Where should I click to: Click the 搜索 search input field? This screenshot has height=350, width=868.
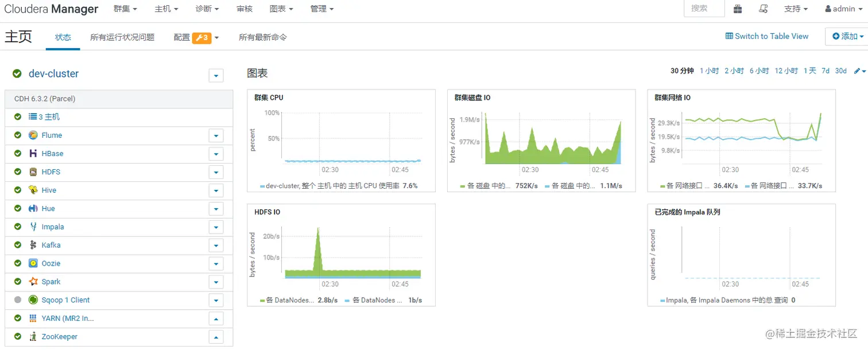tap(704, 9)
